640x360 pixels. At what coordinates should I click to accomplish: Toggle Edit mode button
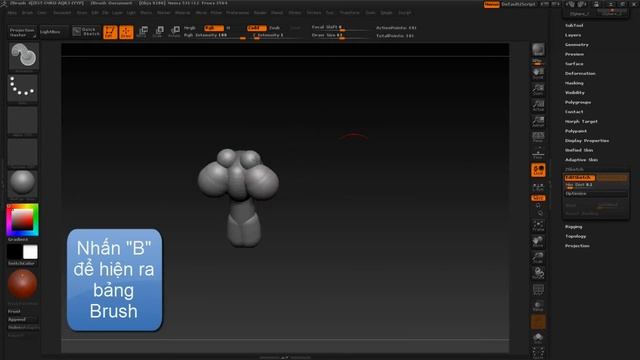point(110,32)
